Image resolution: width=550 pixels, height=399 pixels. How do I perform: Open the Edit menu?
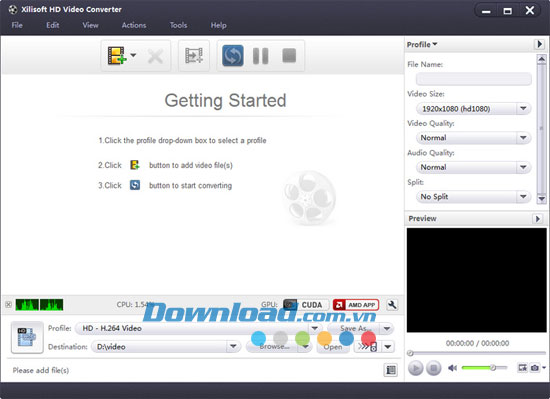53,25
